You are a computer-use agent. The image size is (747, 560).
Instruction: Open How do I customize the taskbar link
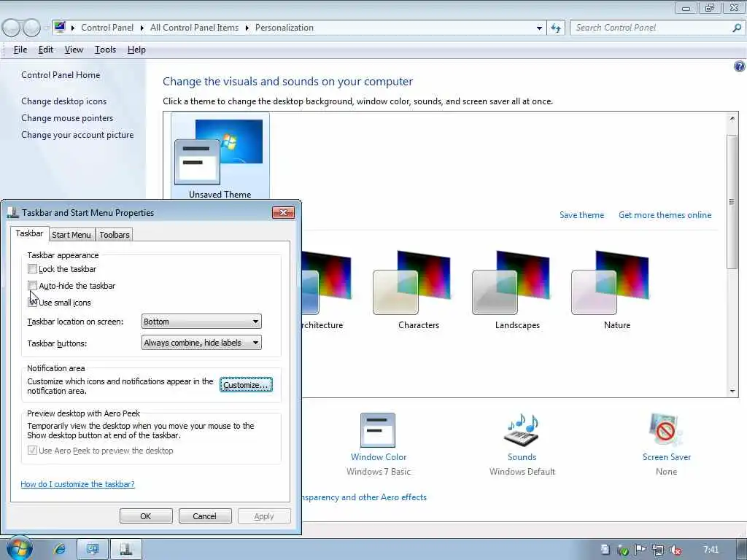tap(77, 484)
